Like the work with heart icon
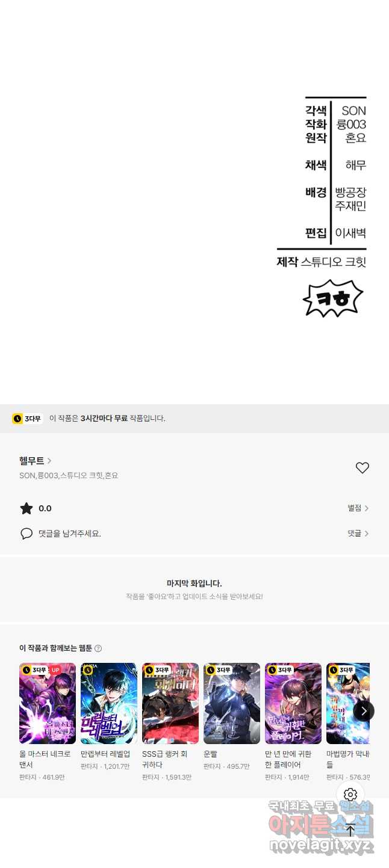The height and width of the screenshot is (868, 389). [362, 468]
